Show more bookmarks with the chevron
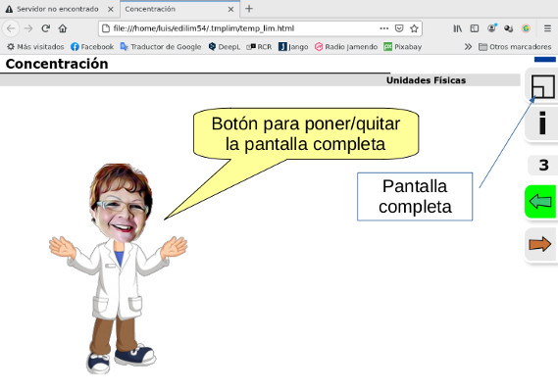This screenshot has height=392, width=558. pyautogui.click(x=468, y=47)
